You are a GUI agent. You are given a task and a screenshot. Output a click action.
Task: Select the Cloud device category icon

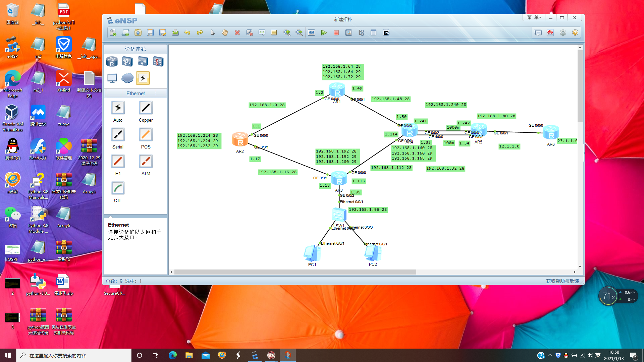[x=127, y=78]
